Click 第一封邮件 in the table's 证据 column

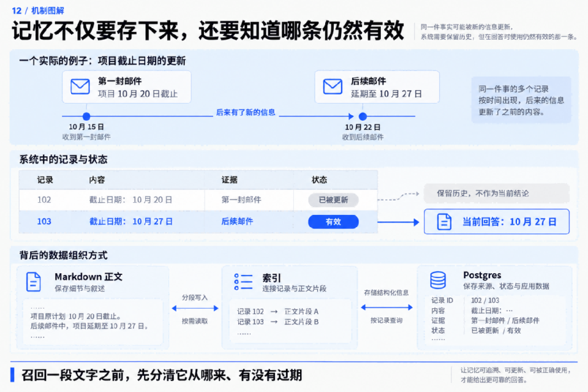click(x=241, y=200)
